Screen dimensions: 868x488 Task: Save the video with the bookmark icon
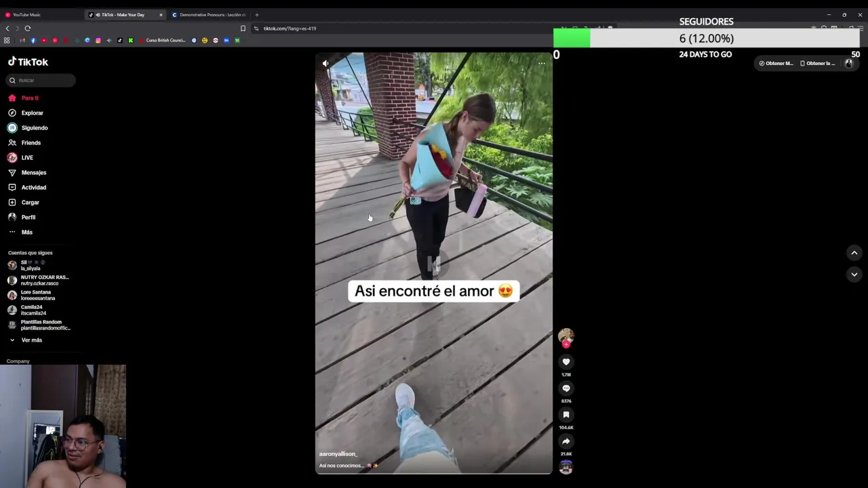coord(566,415)
